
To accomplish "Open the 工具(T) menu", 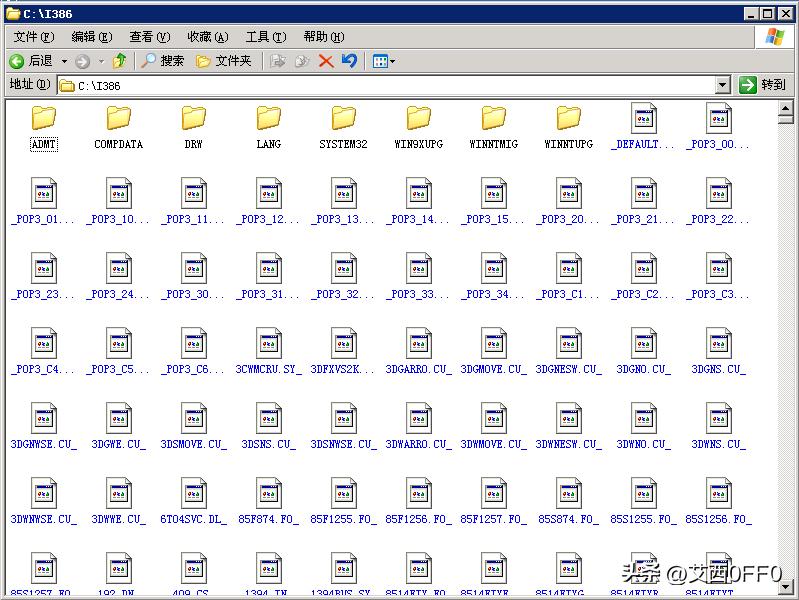I will click(266, 37).
